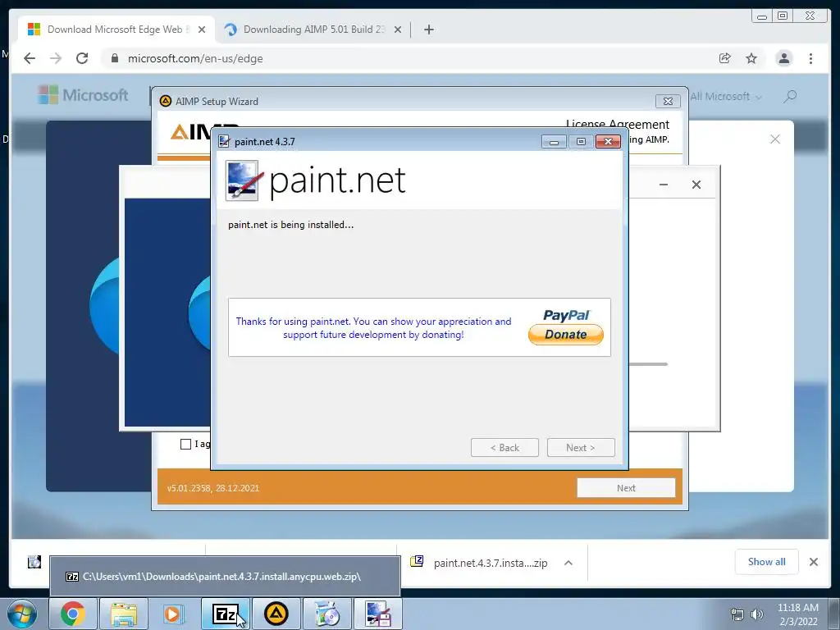Click Show all downloads
840x630 pixels.
tap(767, 562)
